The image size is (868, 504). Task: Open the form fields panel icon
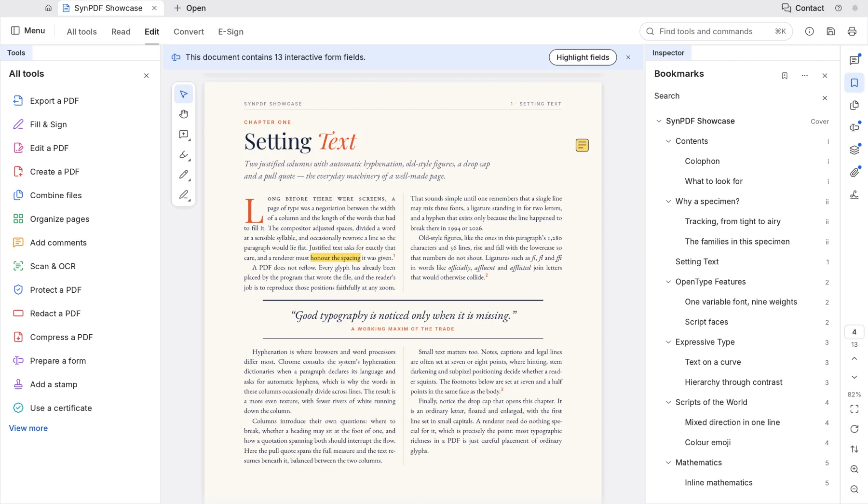[854, 127]
